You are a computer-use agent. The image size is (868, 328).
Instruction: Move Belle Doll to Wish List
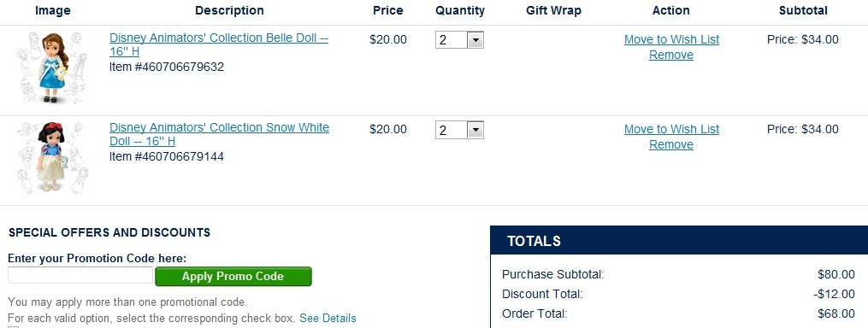coord(671,39)
